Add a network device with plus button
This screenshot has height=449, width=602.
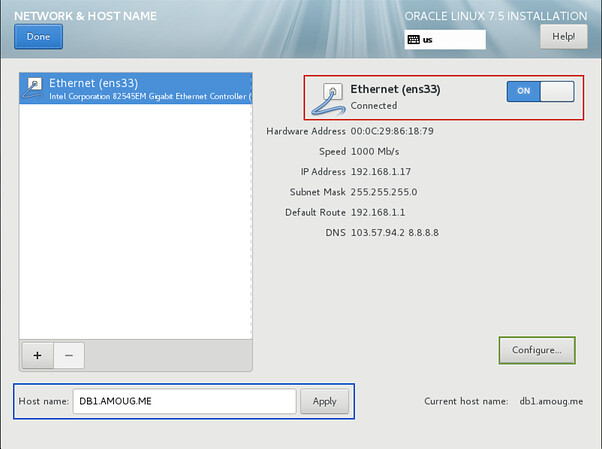(x=37, y=355)
